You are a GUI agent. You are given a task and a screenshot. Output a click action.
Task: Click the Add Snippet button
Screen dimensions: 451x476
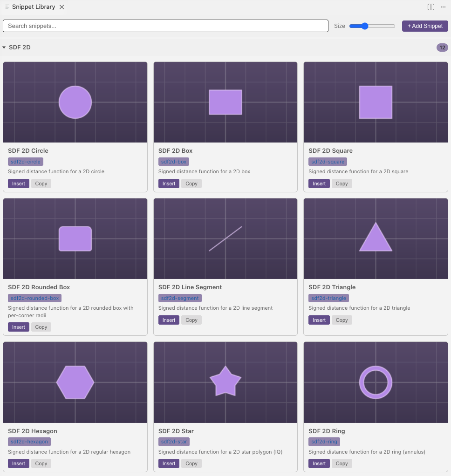tap(425, 26)
